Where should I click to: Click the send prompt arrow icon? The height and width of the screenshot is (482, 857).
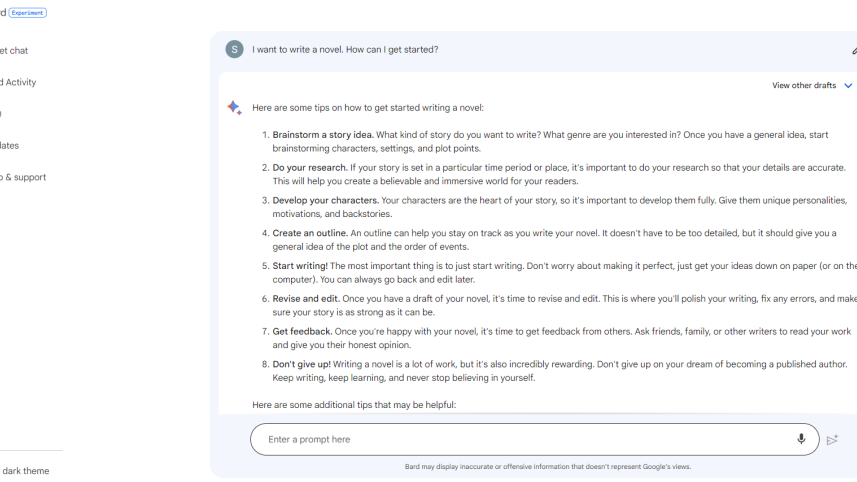pyautogui.click(x=832, y=440)
